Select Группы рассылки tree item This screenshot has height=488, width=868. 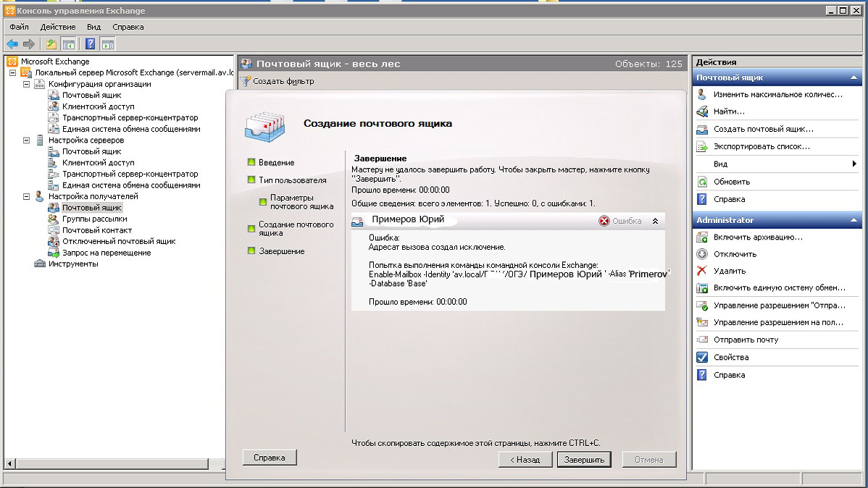(x=95, y=219)
